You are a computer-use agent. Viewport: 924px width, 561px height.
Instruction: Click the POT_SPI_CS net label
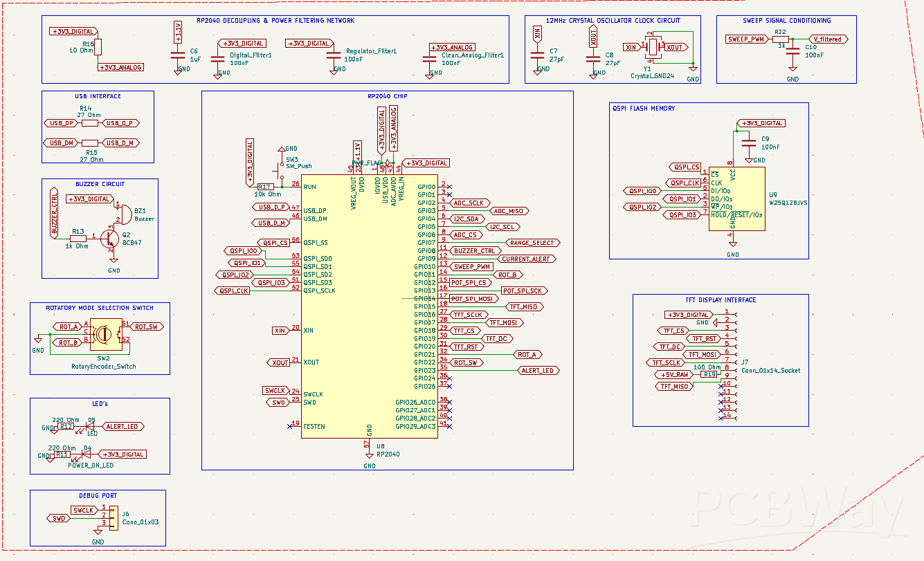coord(472,283)
